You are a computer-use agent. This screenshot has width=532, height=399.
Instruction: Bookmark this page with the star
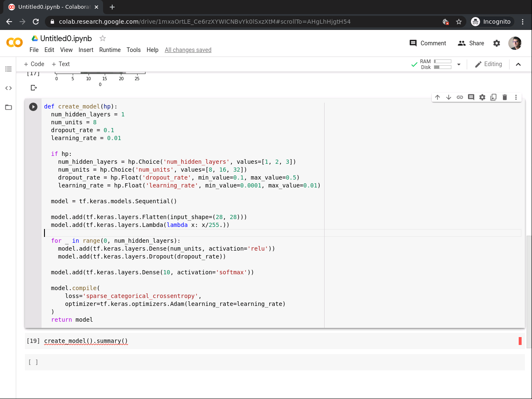tap(459, 22)
